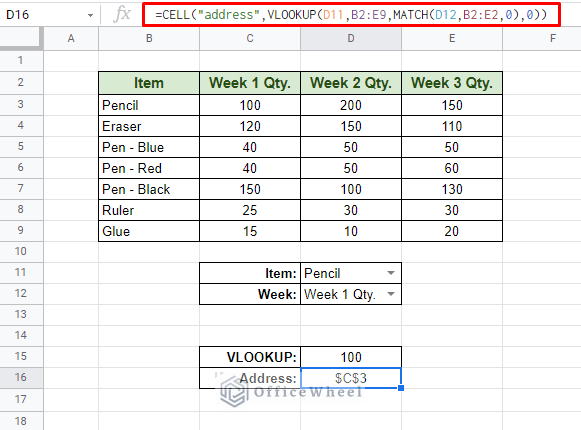581x430 pixels.
Task: Expand the Item dropdown showing Pencil
Action: [391, 273]
